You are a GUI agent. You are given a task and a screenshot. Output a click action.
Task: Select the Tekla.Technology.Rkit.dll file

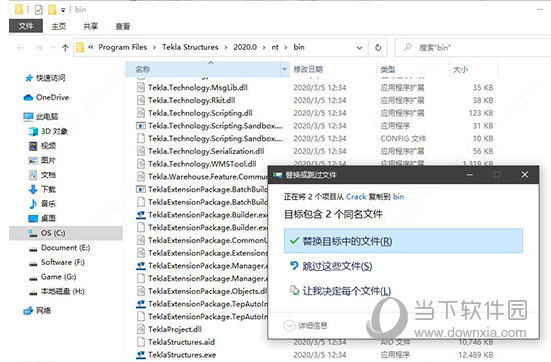[x=192, y=100]
